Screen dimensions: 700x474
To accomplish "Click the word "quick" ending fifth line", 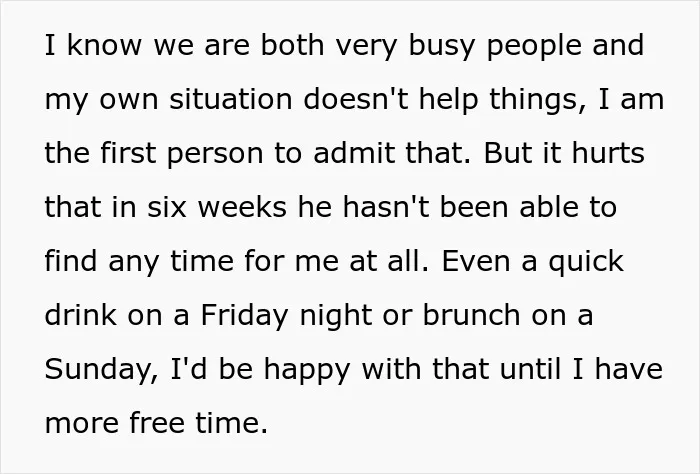I will point(586,263).
